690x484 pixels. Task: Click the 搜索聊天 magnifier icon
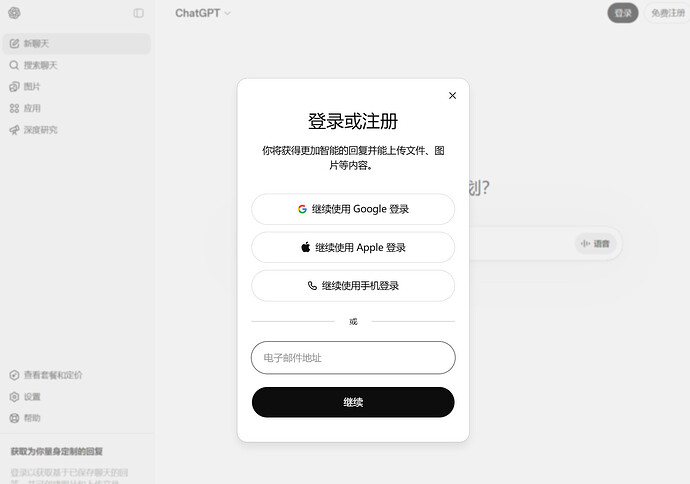coord(15,65)
